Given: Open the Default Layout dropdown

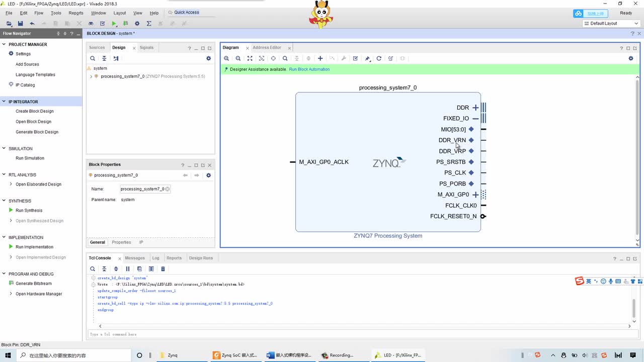Looking at the screenshot, I should coord(611,24).
